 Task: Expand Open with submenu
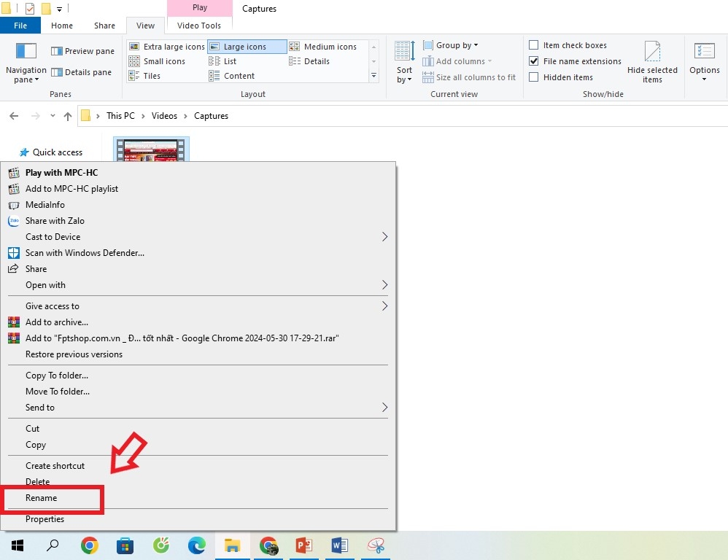(198, 285)
